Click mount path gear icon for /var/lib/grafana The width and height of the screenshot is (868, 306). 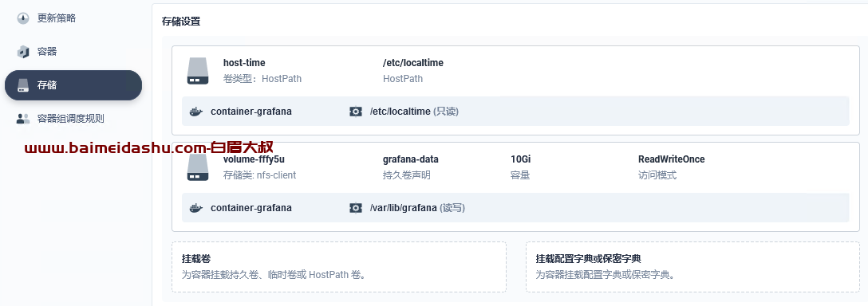(355, 208)
